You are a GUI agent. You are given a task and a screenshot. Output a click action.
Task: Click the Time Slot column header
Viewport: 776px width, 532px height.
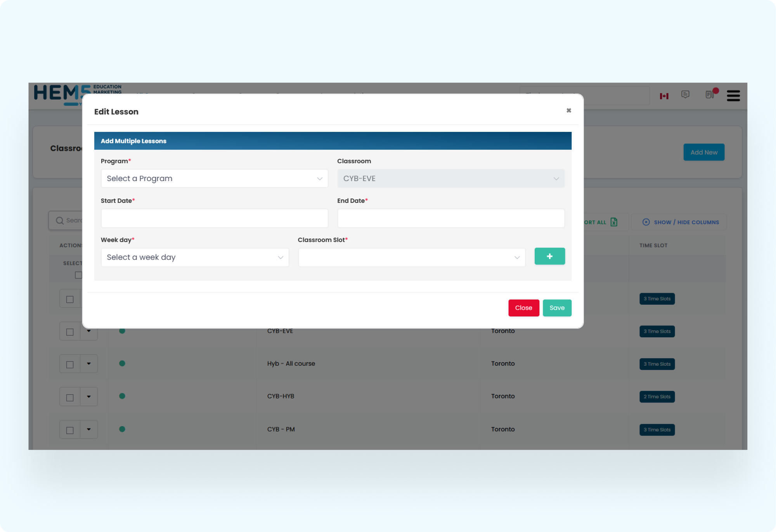coord(653,245)
